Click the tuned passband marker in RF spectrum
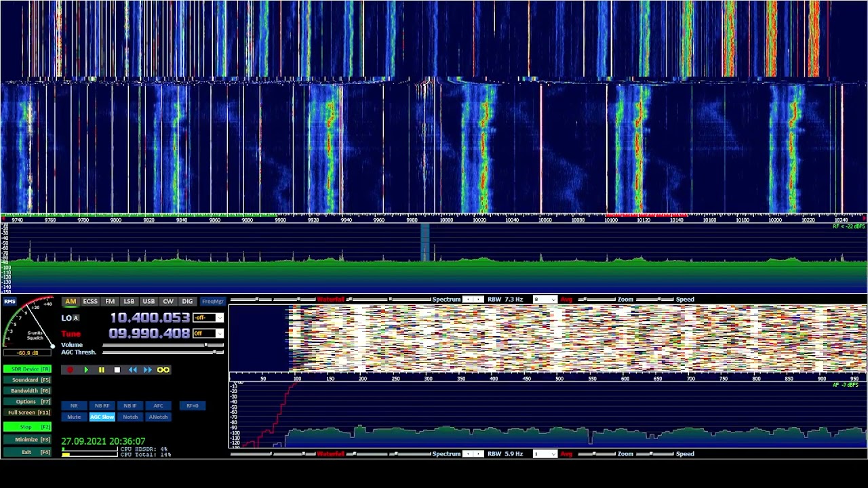The height and width of the screenshot is (488, 868). click(x=425, y=243)
